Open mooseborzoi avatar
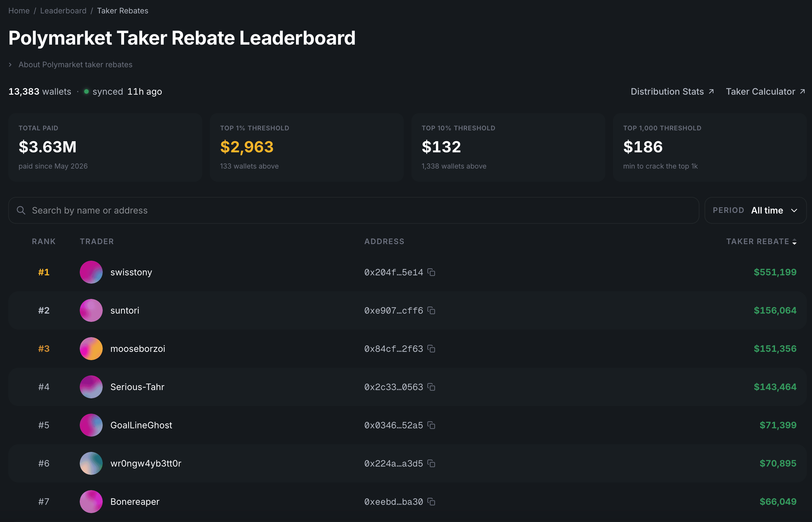The height and width of the screenshot is (522, 812). tap(91, 349)
